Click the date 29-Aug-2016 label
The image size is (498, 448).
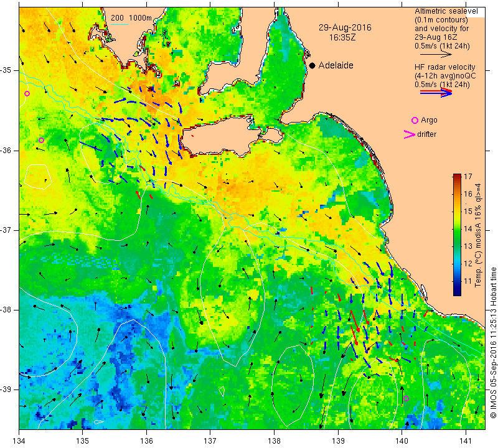[345, 27]
